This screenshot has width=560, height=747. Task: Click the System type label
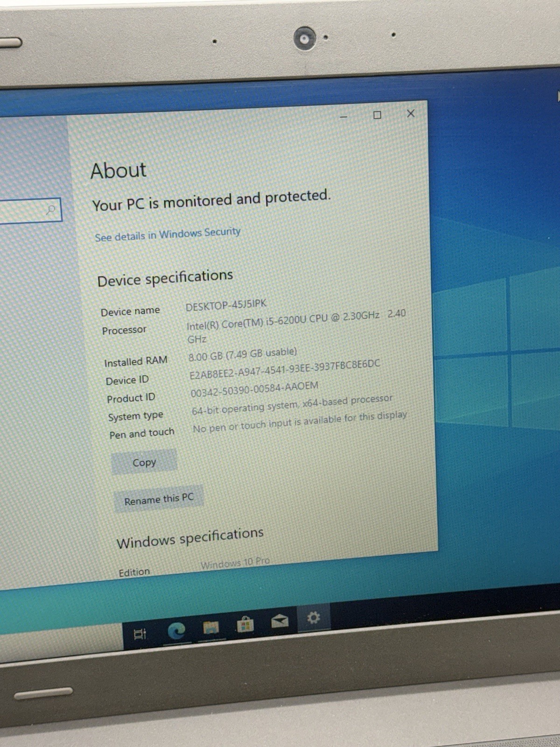coord(136,416)
